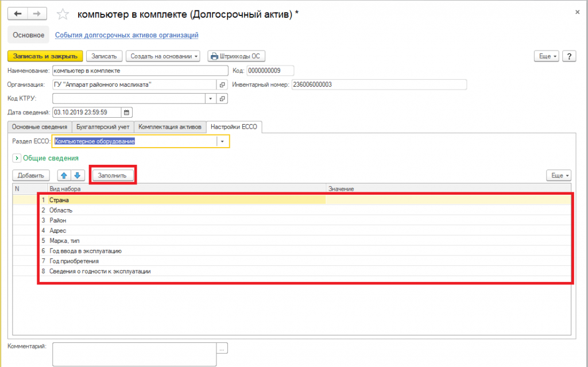
Task: Open the Создать на основании dropdown
Action: 164,56
